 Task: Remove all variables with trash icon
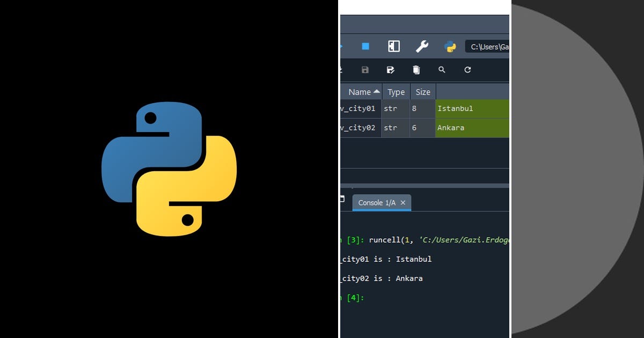click(x=416, y=70)
